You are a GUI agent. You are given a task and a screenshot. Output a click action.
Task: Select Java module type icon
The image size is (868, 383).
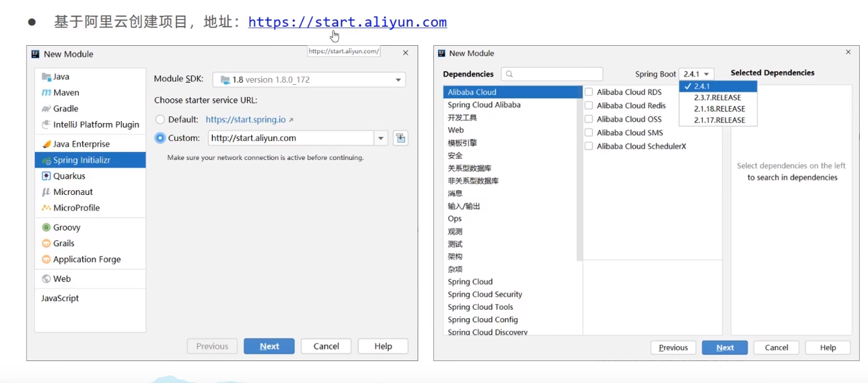click(47, 77)
